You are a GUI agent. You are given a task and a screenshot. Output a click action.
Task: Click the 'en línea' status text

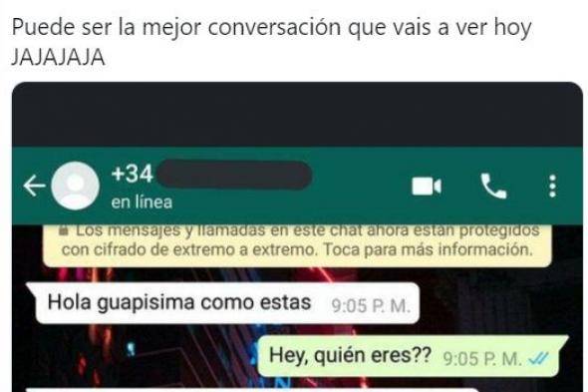[x=142, y=202]
